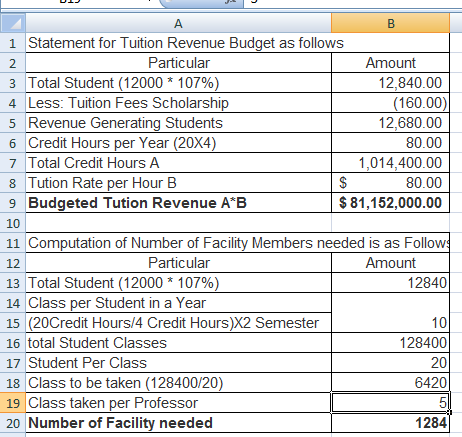Click the total Student Classes value 128400
This screenshot has height=437, width=462.
390,343
